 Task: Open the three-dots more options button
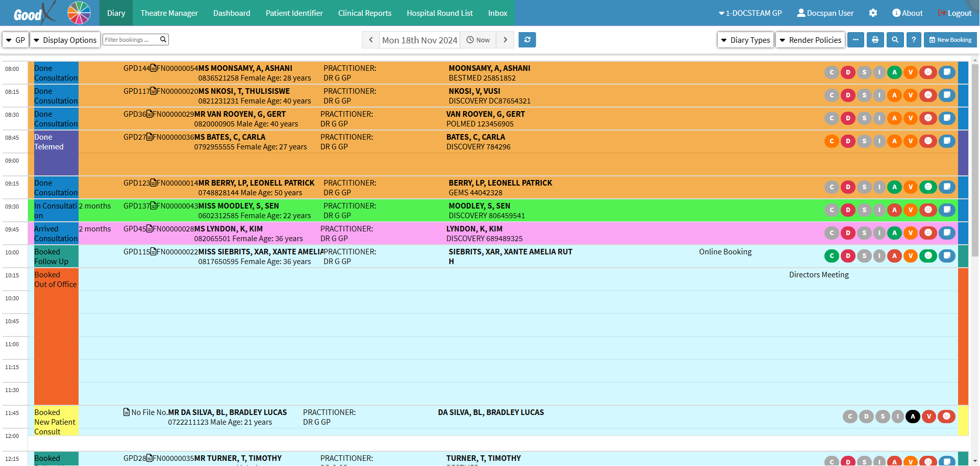coord(856,40)
